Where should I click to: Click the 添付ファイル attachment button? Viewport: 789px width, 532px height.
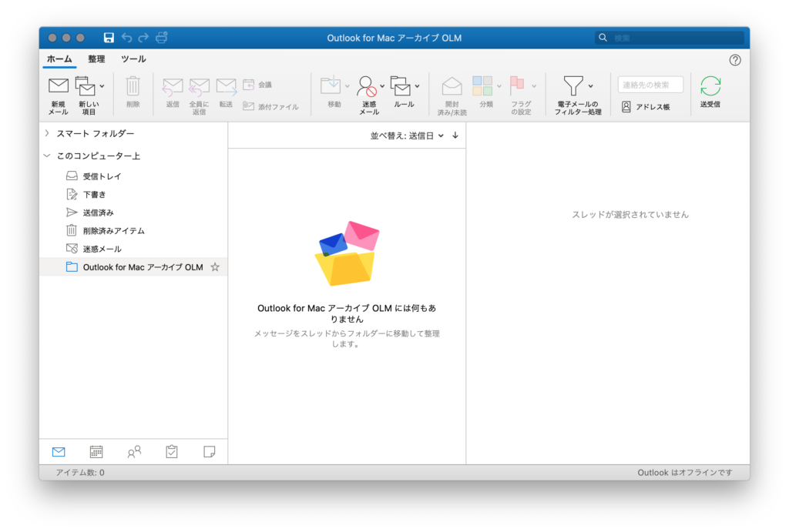point(270,106)
